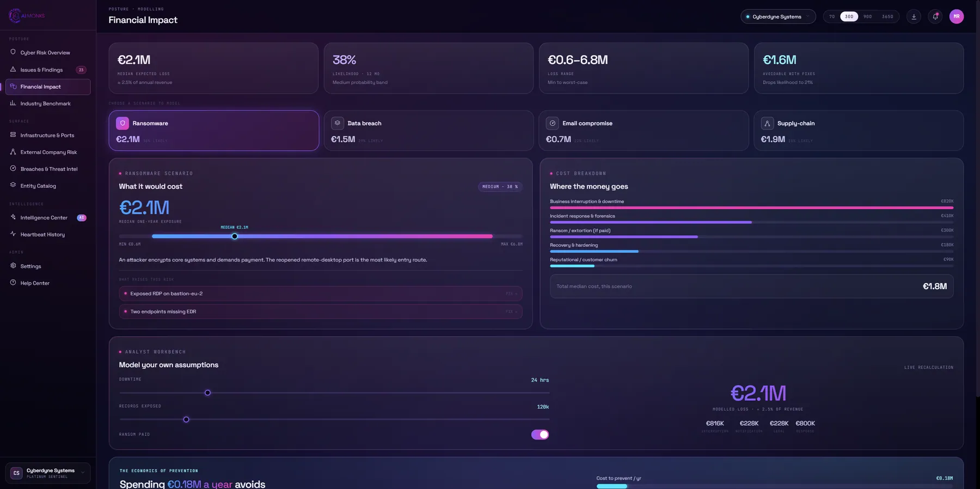Click the 38% likelihood card
The width and height of the screenshot is (980, 489).
(x=428, y=68)
